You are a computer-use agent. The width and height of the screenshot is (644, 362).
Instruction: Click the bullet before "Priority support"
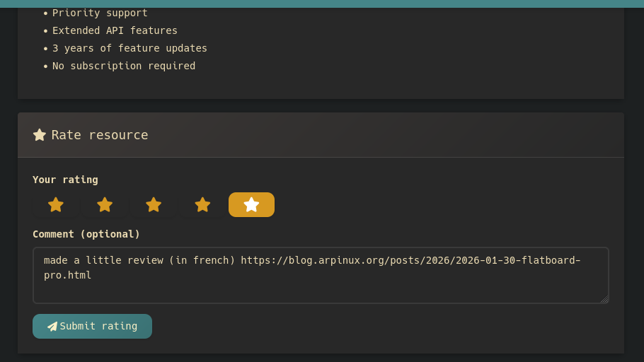point(46,13)
